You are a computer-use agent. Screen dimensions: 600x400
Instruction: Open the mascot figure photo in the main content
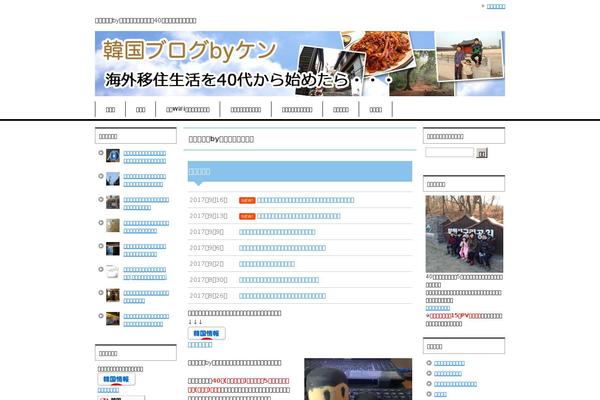pyautogui.click(x=358, y=379)
